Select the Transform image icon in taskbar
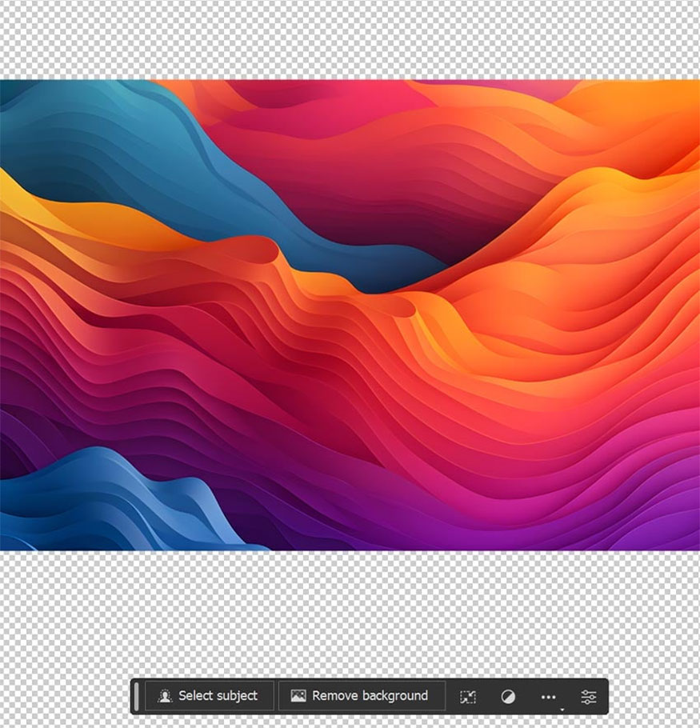 click(468, 697)
